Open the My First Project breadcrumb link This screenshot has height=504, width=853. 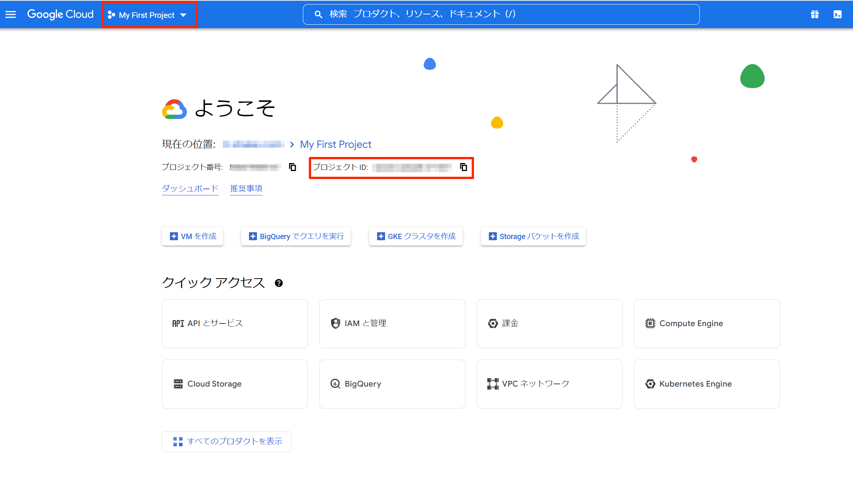336,144
